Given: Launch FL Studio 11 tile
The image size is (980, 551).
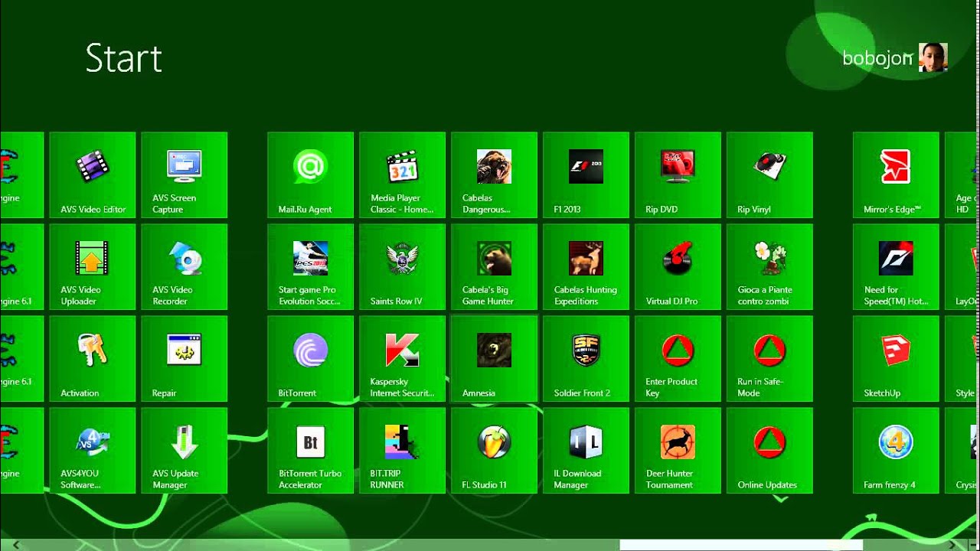Looking at the screenshot, I should [495, 451].
